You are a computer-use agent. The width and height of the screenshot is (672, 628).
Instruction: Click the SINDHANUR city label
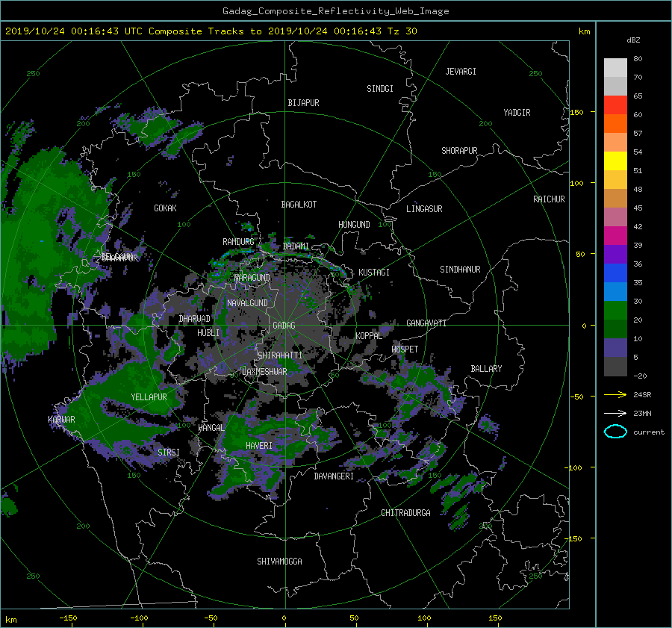(460, 270)
